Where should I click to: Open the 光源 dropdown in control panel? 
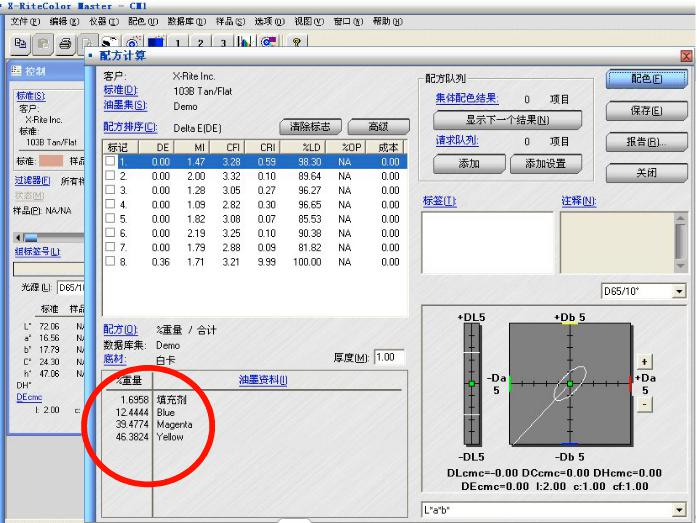[71, 288]
